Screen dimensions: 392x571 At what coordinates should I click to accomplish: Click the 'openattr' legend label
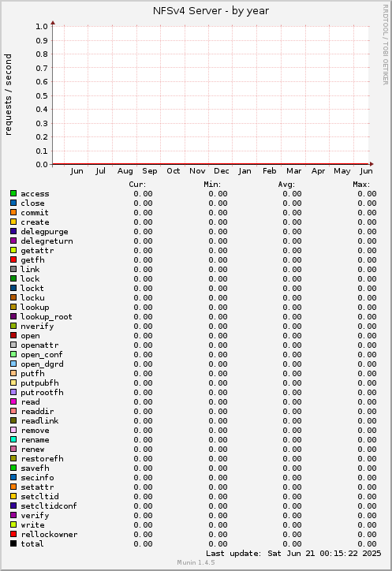pyautogui.click(x=39, y=345)
